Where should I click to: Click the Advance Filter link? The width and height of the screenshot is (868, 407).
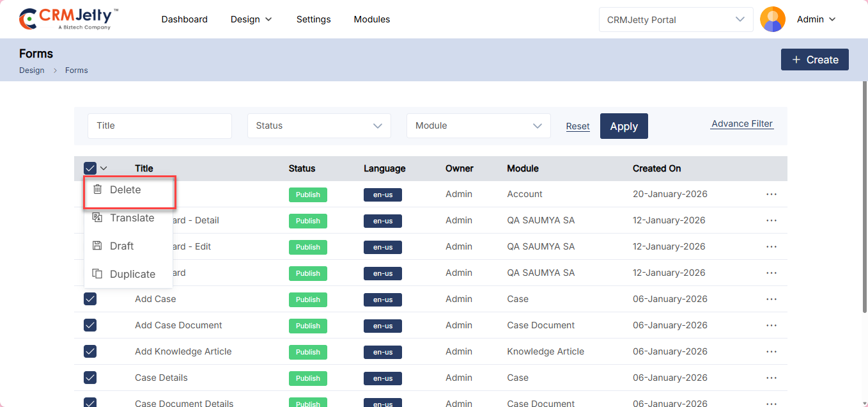point(741,124)
